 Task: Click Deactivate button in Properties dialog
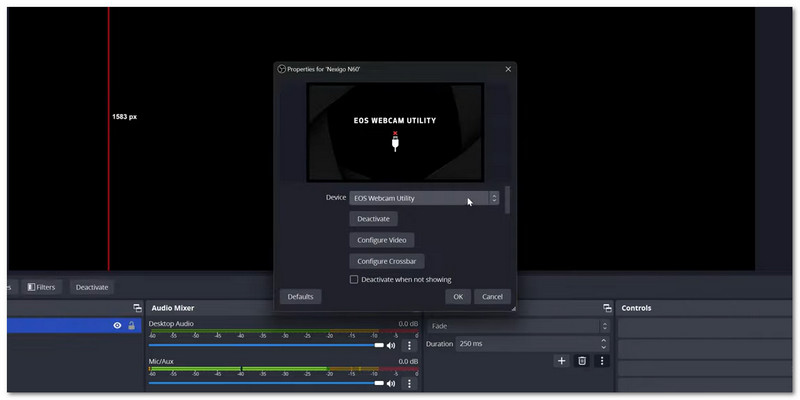pos(373,219)
